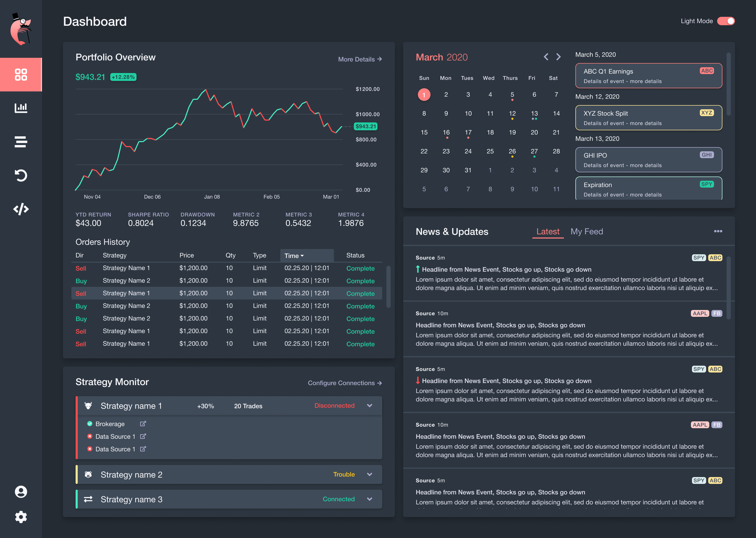The height and width of the screenshot is (538, 756).
Task: Sort orders by Time column dropdown
Action: (294, 256)
